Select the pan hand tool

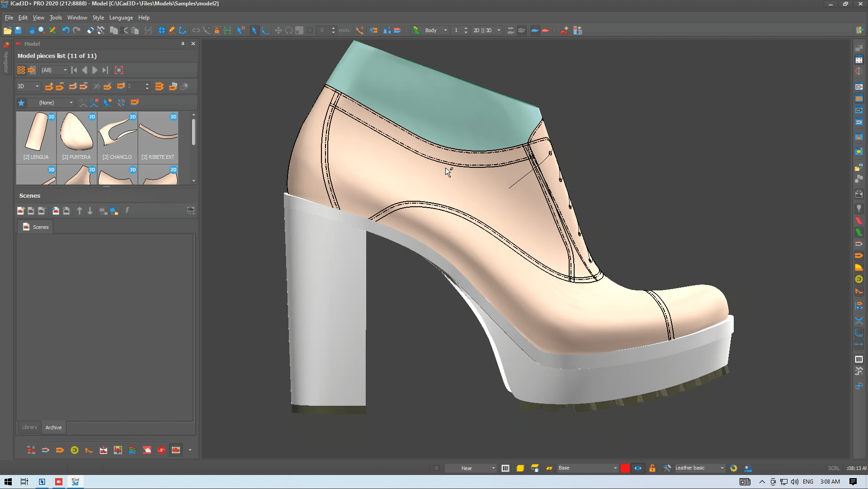(x=32, y=30)
